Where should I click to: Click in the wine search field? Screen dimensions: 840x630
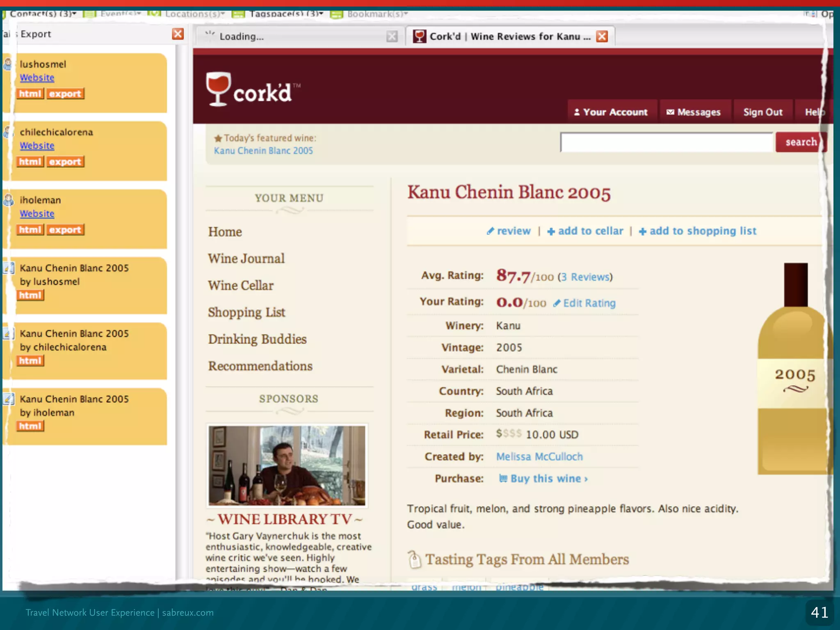point(666,142)
